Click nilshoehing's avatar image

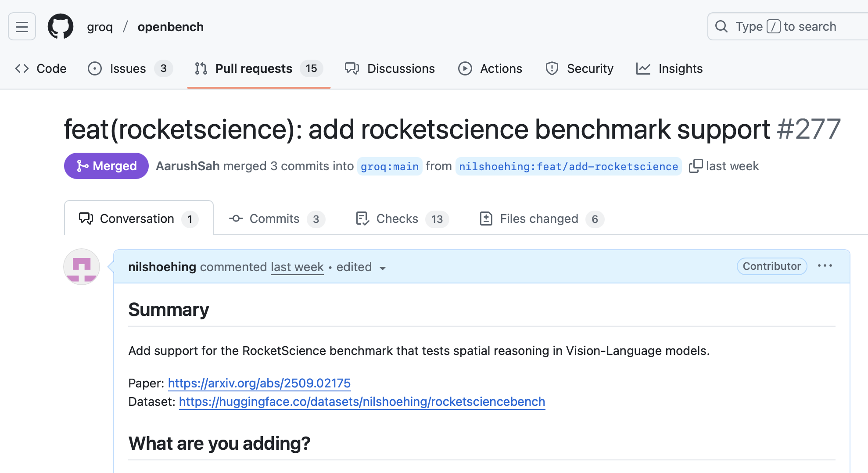point(82,267)
